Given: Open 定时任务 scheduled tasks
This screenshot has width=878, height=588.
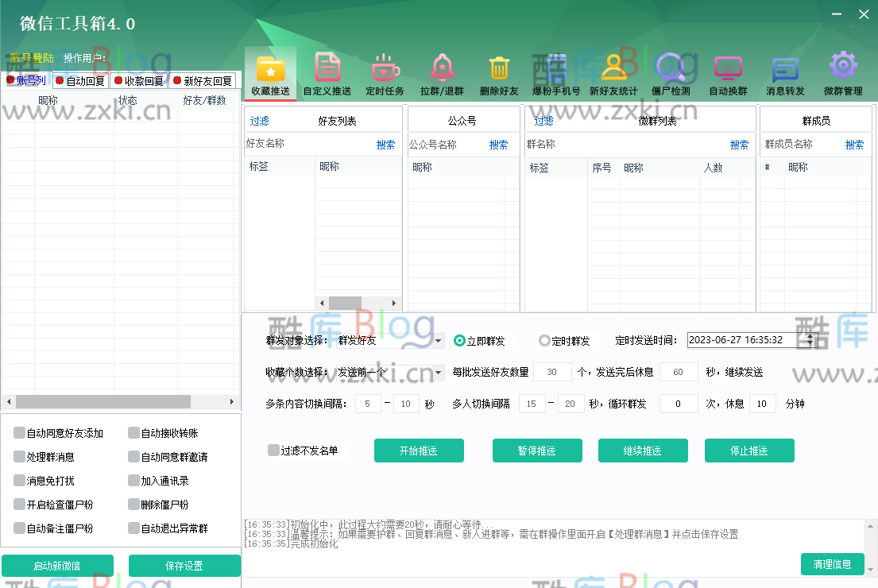Looking at the screenshot, I should 384,73.
